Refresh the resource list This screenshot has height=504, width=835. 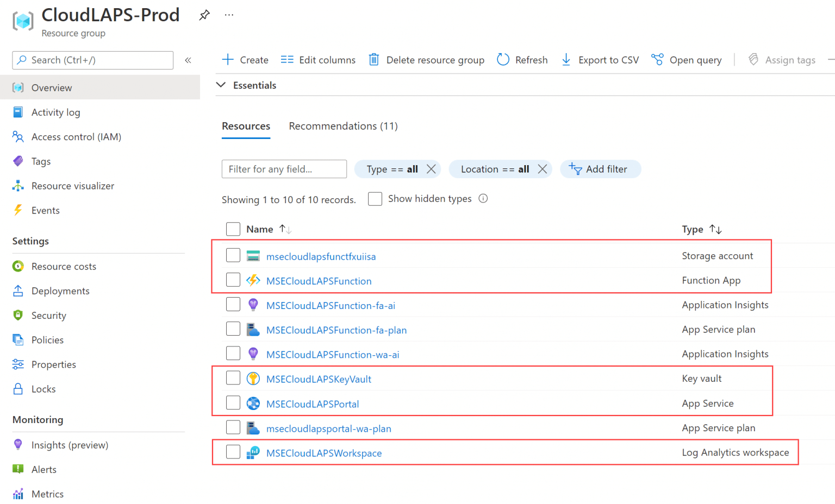pyautogui.click(x=522, y=60)
